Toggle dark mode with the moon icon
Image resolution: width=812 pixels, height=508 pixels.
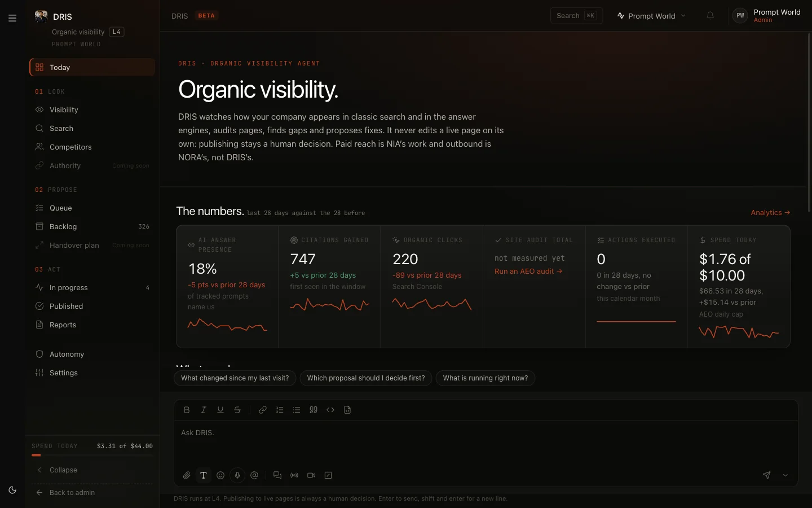click(x=12, y=490)
